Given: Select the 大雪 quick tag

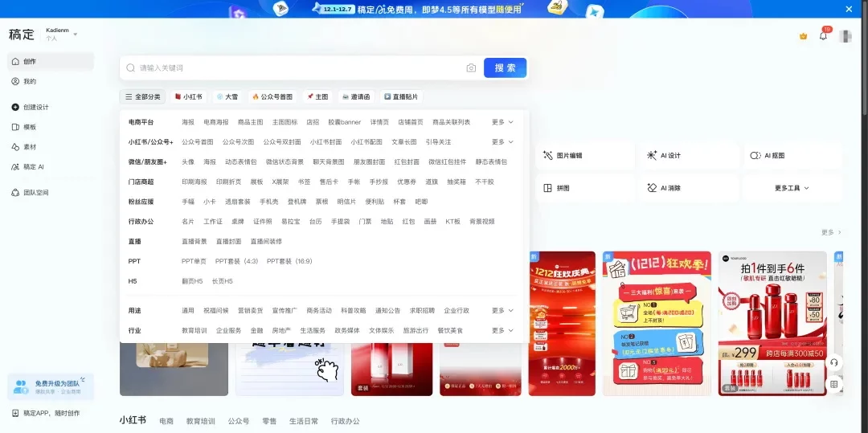Looking at the screenshot, I should pyautogui.click(x=227, y=96).
